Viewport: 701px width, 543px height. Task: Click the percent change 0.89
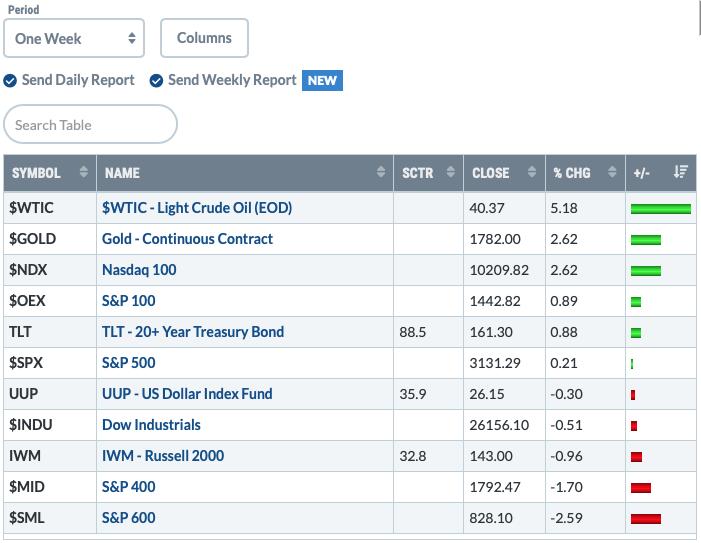click(x=564, y=301)
